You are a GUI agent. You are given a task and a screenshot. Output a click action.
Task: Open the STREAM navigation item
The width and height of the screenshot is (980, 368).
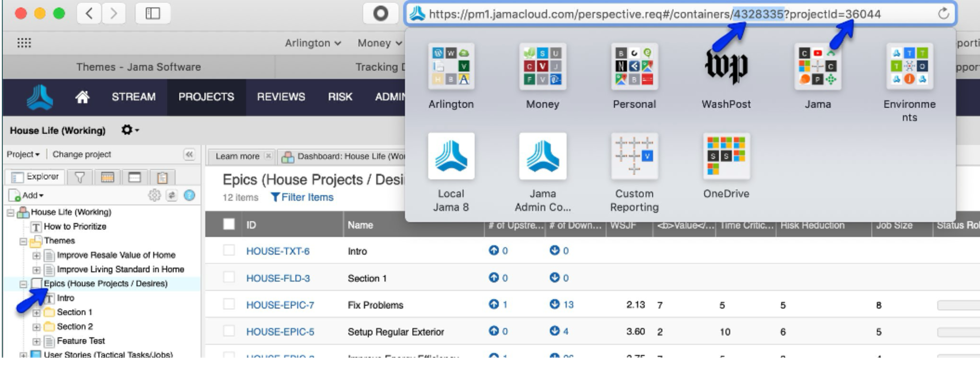pyautogui.click(x=133, y=97)
